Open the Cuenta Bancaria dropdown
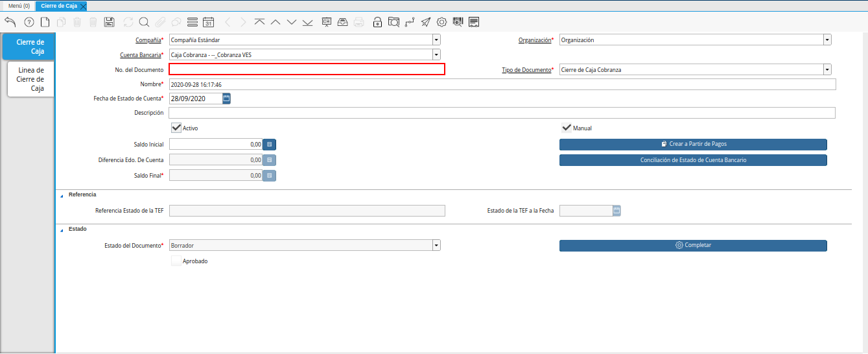The image size is (868, 354). click(x=436, y=55)
